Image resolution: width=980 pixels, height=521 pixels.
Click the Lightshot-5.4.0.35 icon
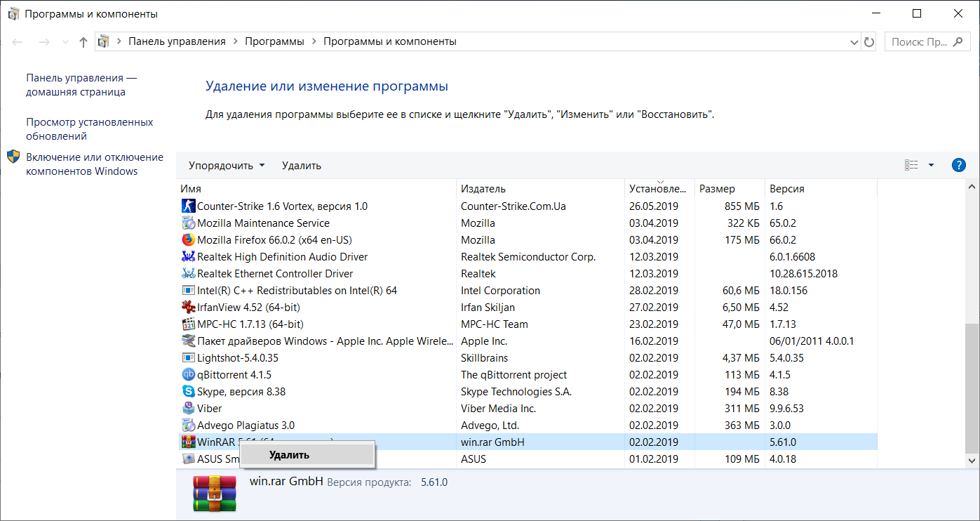188,358
